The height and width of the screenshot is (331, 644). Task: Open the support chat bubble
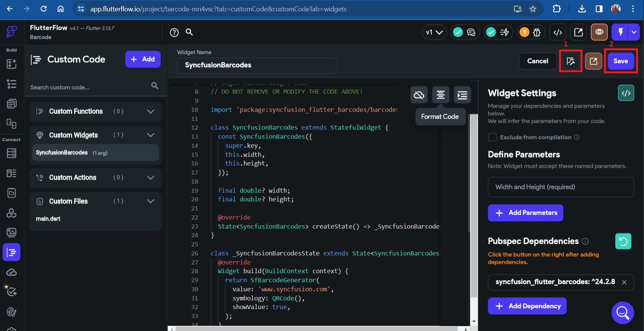(622, 312)
